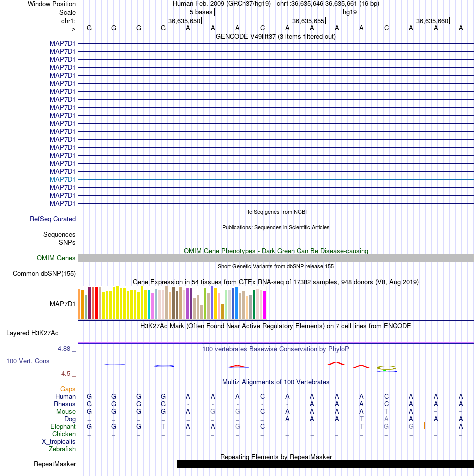Click the yellow-green 'C' PhyloP logo letter
Viewport: 475px width, 476px height.
click(386, 368)
